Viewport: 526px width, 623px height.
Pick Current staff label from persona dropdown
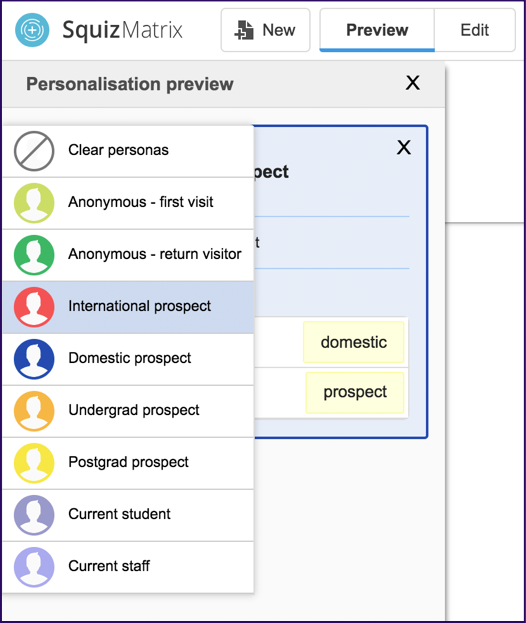point(109,566)
